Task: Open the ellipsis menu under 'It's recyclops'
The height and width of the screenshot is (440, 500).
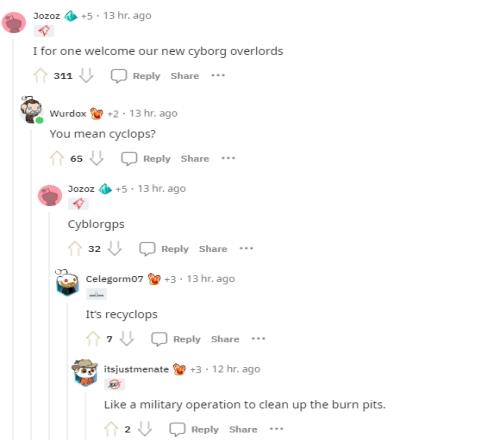Action: tap(258, 339)
